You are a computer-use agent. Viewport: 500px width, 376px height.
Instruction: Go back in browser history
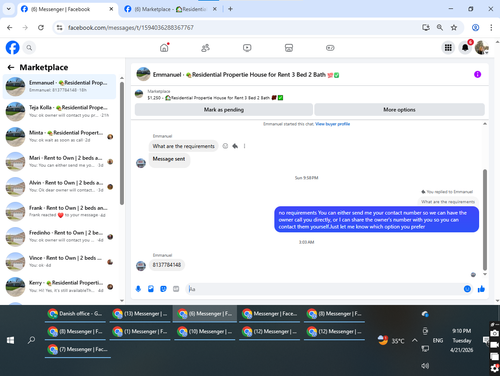[x=10, y=28]
